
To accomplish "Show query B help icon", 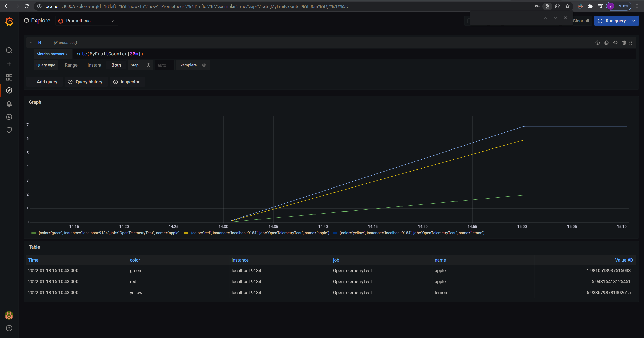I will [x=598, y=43].
